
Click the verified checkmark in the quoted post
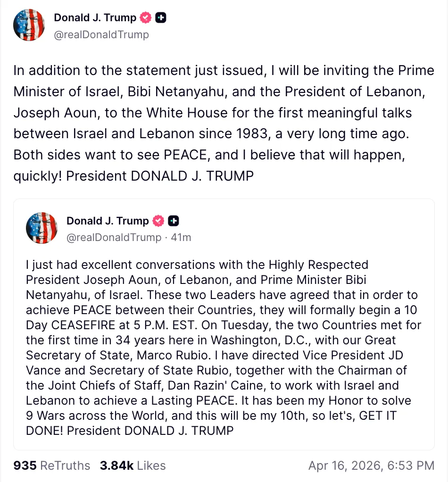(159, 221)
